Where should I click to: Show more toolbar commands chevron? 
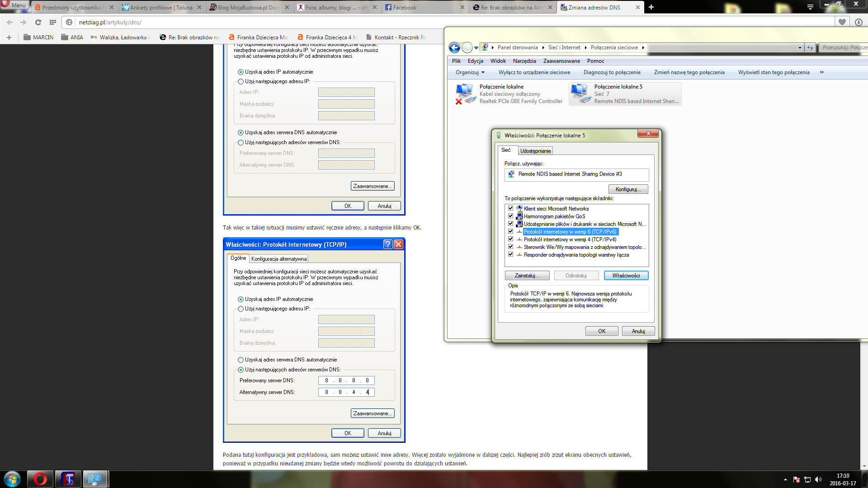pos(821,72)
